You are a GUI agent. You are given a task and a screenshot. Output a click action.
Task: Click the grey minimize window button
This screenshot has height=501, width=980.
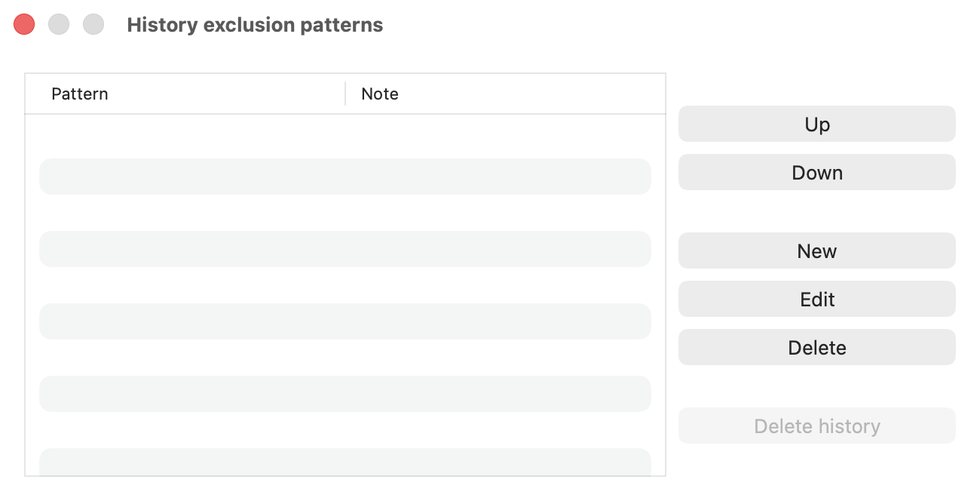click(x=59, y=24)
